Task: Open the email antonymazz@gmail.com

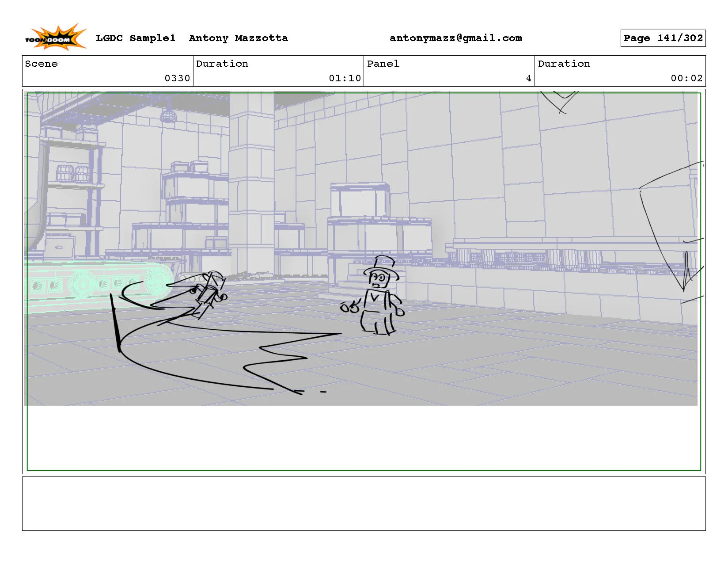Action: pyautogui.click(x=455, y=38)
